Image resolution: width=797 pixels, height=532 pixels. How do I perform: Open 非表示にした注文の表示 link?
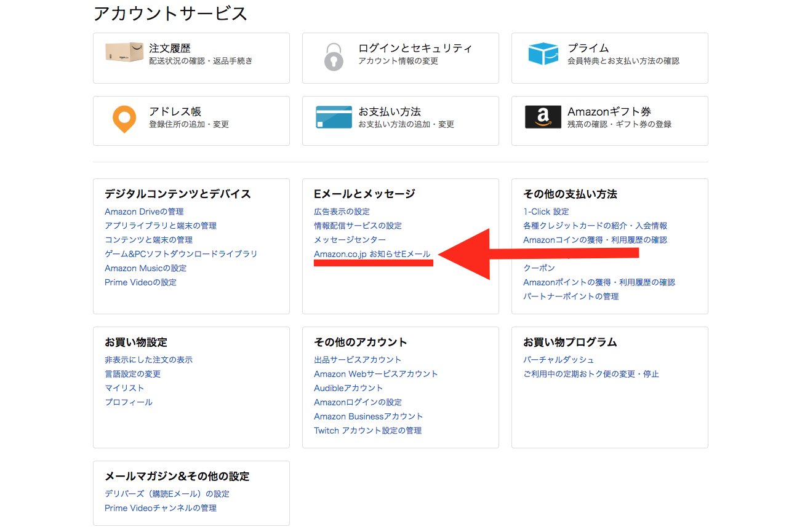coord(148,360)
